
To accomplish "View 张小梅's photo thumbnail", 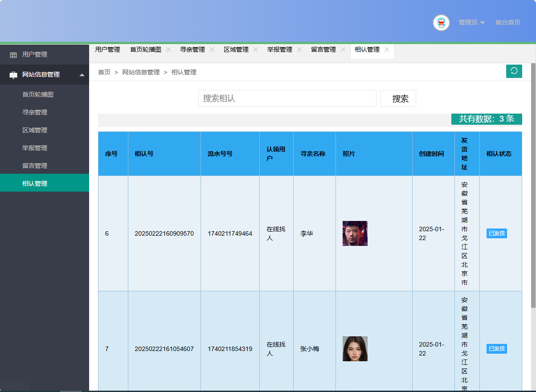I will (x=355, y=349).
